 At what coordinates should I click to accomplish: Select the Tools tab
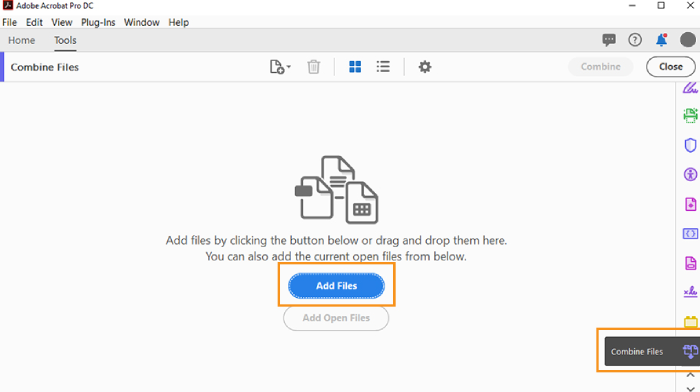pos(65,40)
